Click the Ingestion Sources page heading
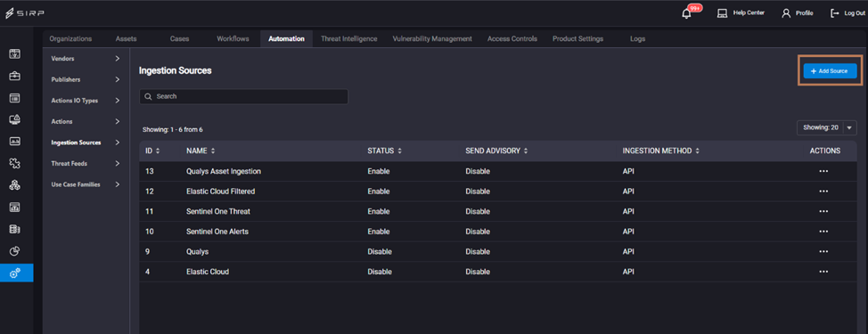The image size is (868, 334). pos(175,70)
